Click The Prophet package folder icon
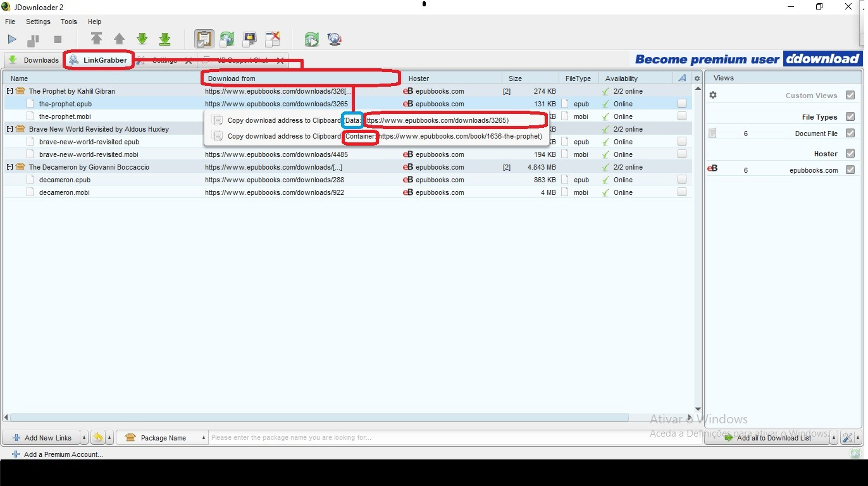The height and width of the screenshot is (486, 868). pos(20,91)
